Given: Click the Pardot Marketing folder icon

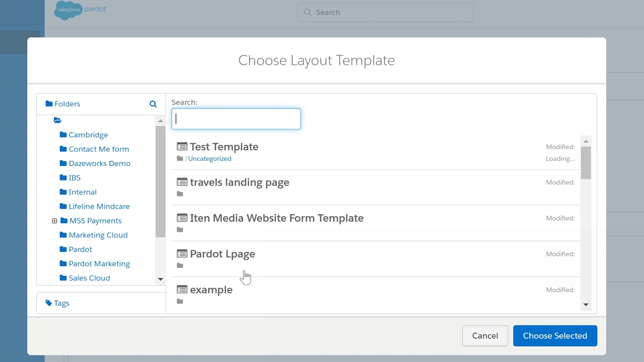Looking at the screenshot, I should pyautogui.click(x=63, y=263).
